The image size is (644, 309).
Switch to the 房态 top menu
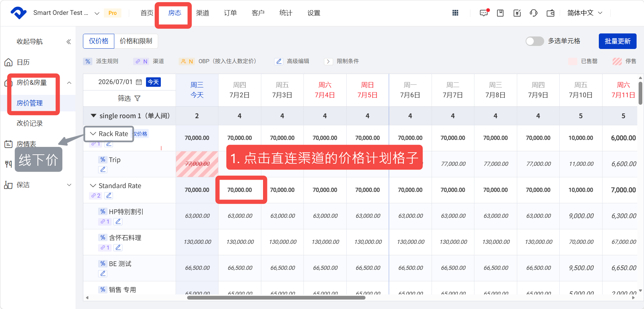pyautogui.click(x=175, y=13)
